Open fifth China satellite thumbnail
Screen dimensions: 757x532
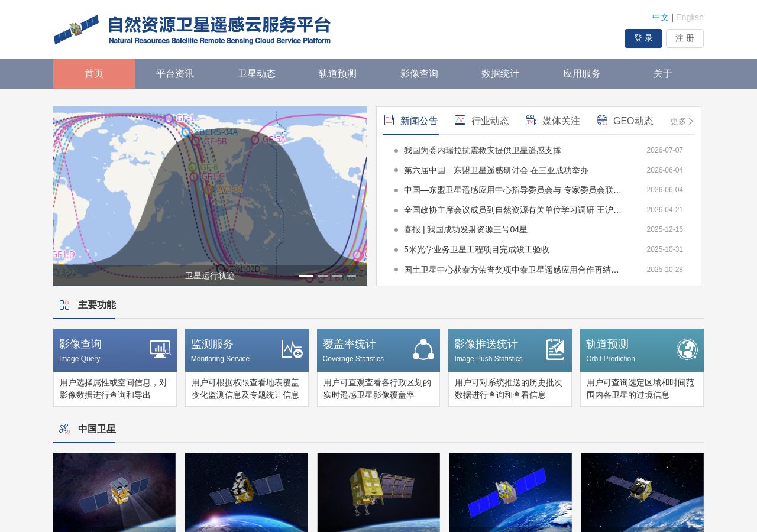[x=642, y=492]
